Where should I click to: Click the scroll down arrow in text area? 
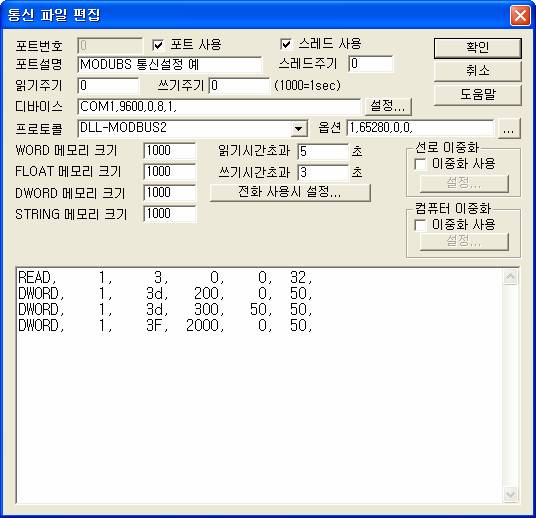[x=510, y=494]
